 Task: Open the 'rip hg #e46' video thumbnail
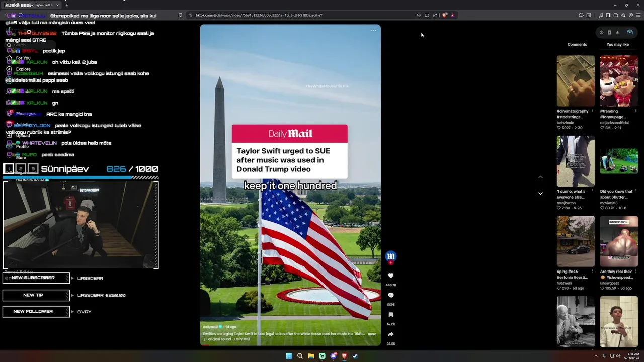click(576, 241)
